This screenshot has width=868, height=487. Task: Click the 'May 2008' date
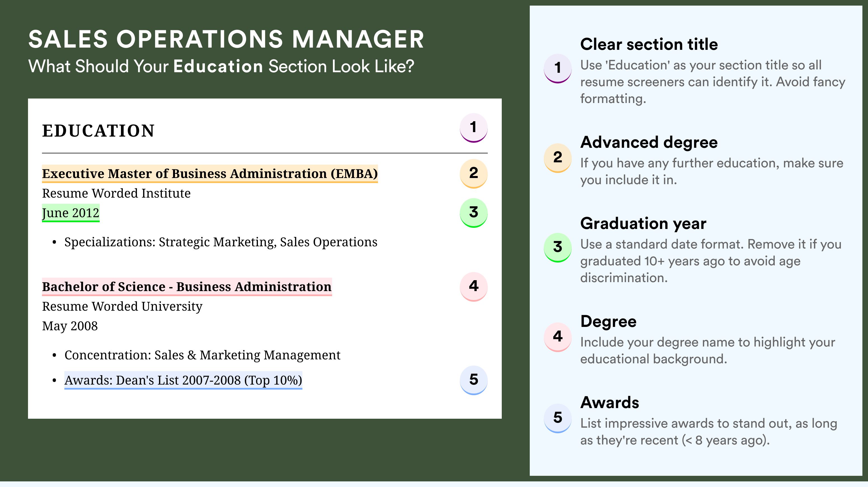click(70, 326)
